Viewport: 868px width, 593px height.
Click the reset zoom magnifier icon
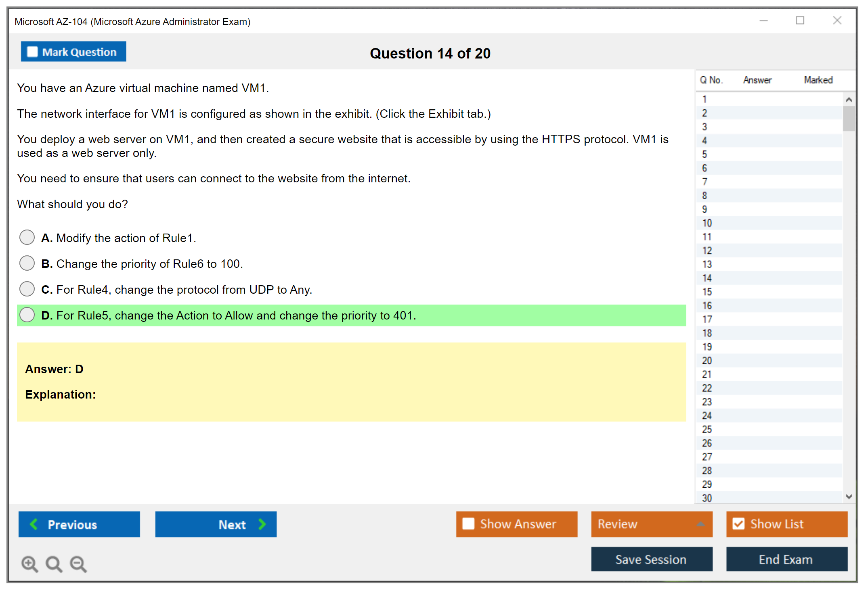tap(53, 564)
